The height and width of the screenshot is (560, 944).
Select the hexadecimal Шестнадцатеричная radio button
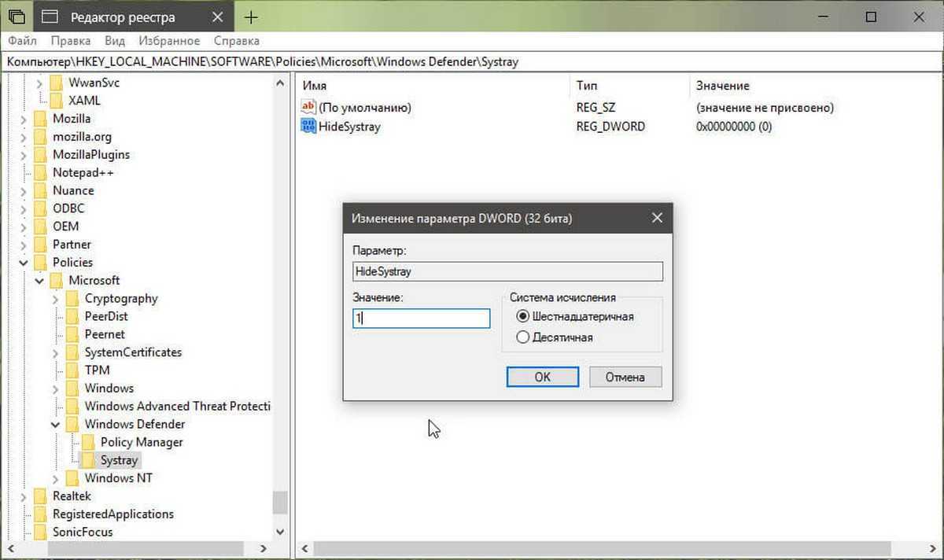click(522, 316)
